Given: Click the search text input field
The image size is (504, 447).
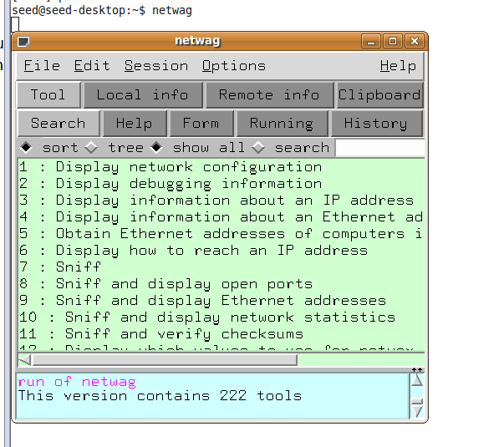Looking at the screenshot, I should (x=379, y=148).
